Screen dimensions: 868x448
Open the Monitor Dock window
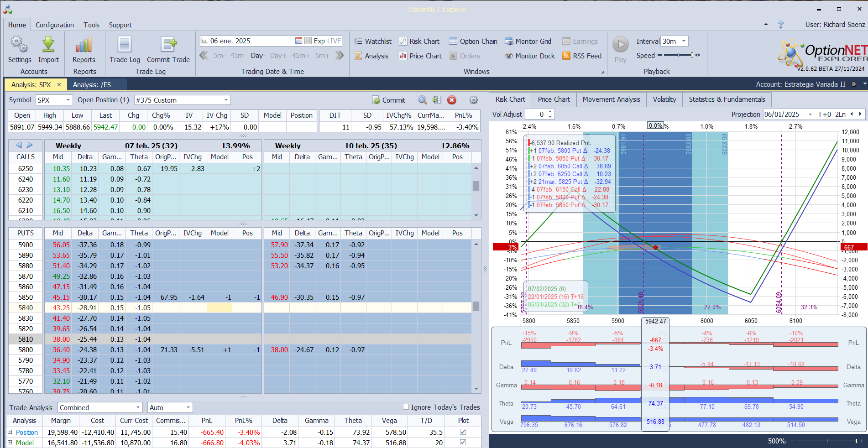click(x=530, y=56)
